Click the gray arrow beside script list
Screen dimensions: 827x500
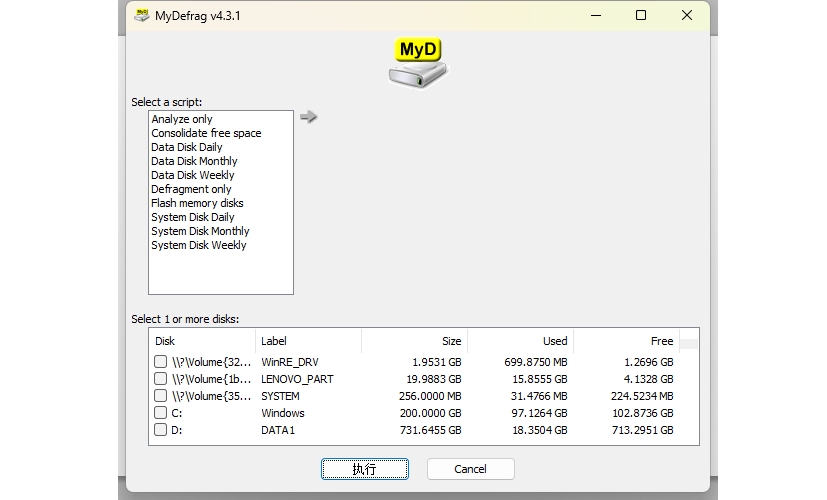(309, 117)
